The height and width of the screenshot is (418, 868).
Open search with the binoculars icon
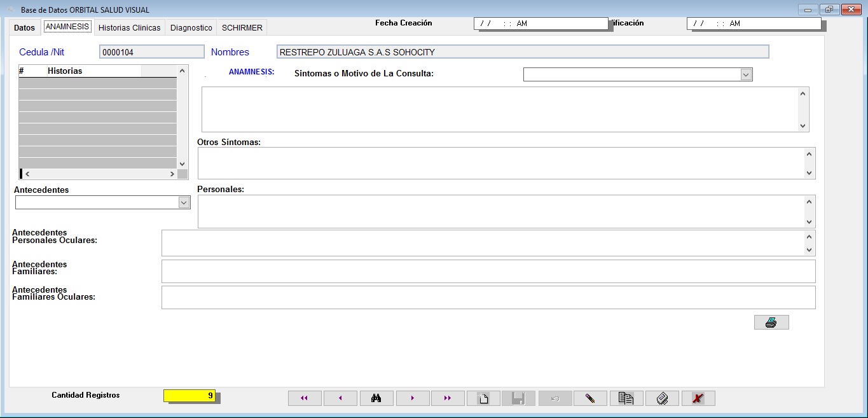click(376, 398)
